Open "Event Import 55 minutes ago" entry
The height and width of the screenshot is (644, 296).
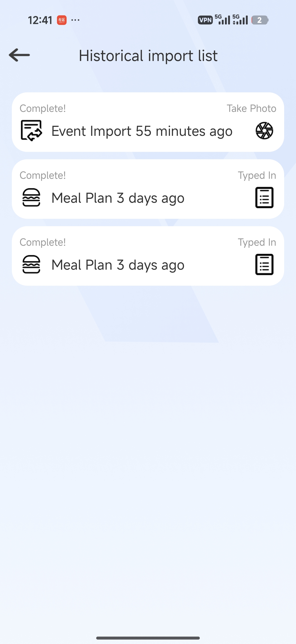pyautogui.click(x=142, y=131)
